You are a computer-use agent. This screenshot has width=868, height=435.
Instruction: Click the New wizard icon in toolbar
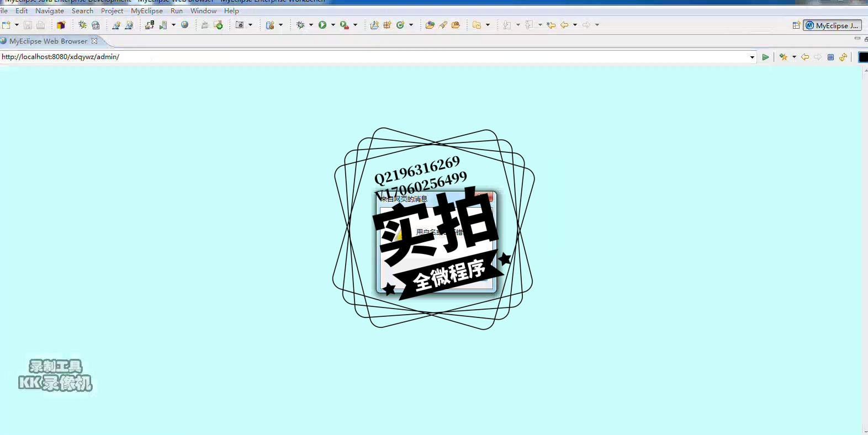tap(7, 25)
